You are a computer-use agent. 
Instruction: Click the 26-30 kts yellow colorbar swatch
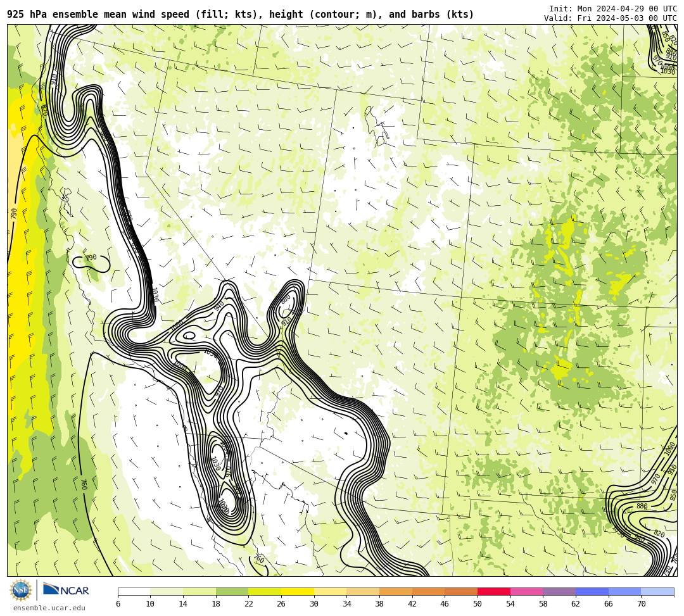pos(298,591)
